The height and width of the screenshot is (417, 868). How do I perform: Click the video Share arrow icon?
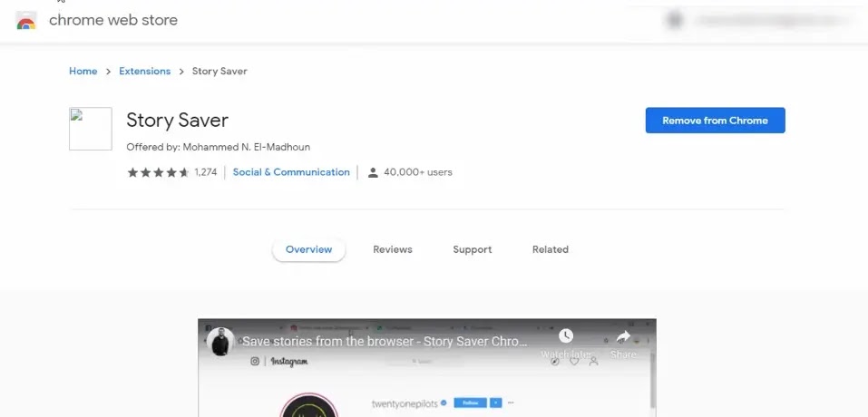[x=623, y=336]
